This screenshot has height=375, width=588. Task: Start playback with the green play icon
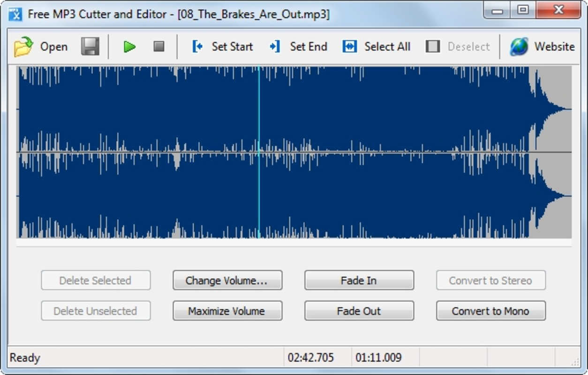coord(129,46)
